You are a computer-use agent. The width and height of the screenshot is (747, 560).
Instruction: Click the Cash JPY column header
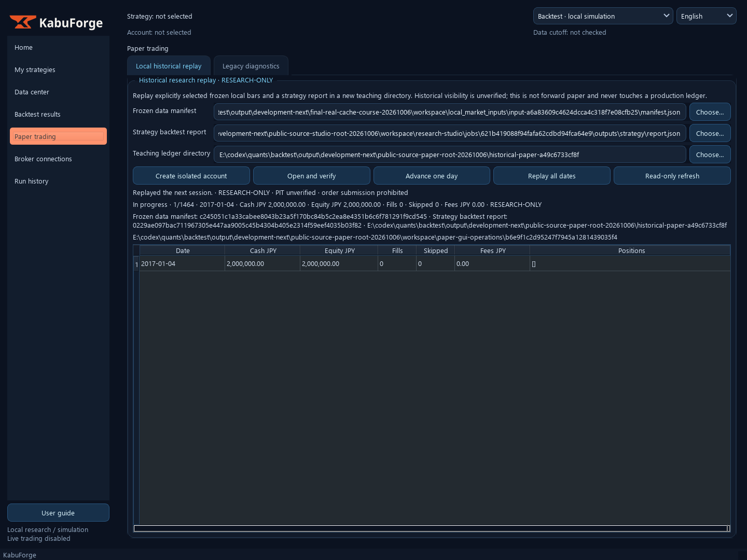click(x=263, y=250)
